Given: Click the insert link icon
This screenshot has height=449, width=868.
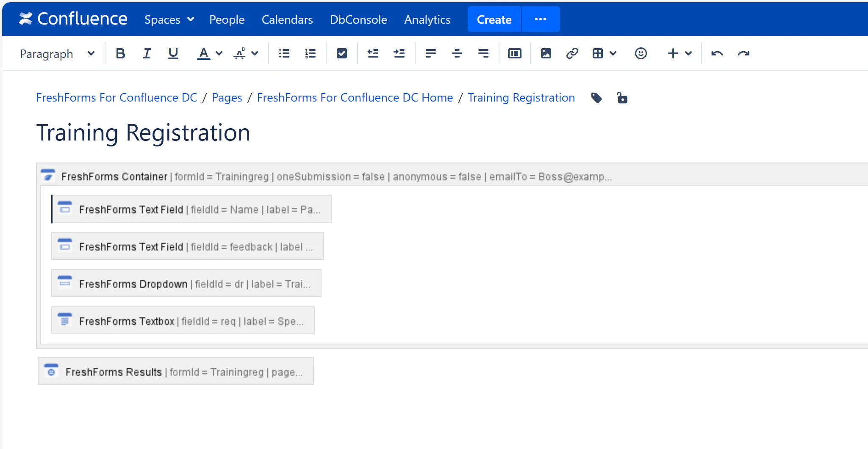Looking at the screenshot, I should [x=572, y=53].
